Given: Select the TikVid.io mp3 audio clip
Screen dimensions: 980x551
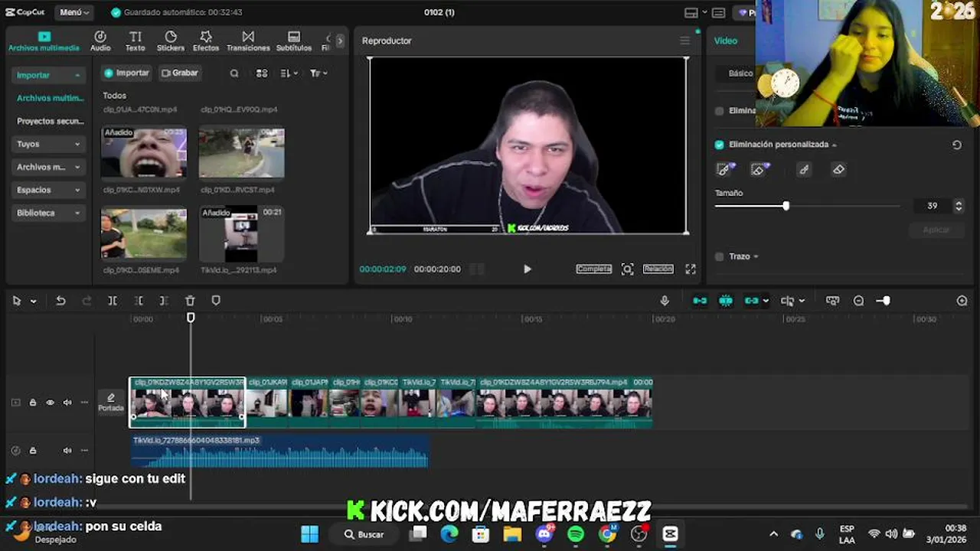Looking at the screenshot, I should [x=279, y=451].
